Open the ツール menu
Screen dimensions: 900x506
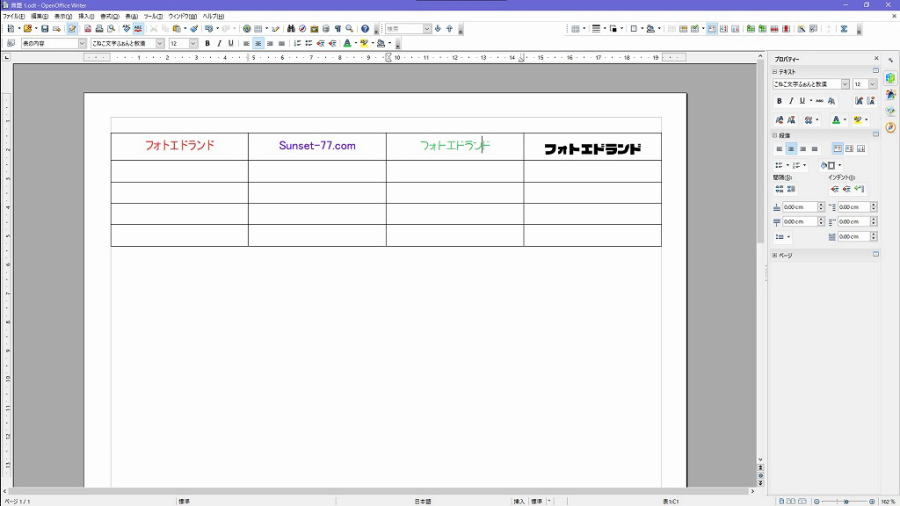click(x=153, y=16)
